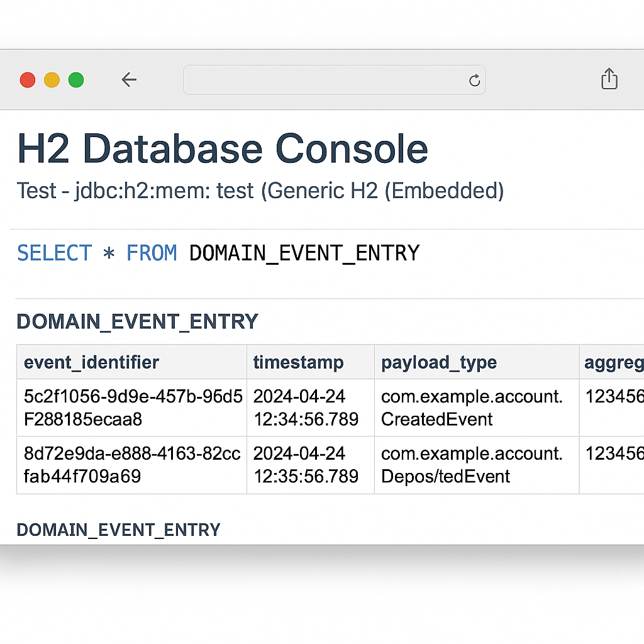Select event identifier starting with 8d72e9da

(x=131, y=465)
